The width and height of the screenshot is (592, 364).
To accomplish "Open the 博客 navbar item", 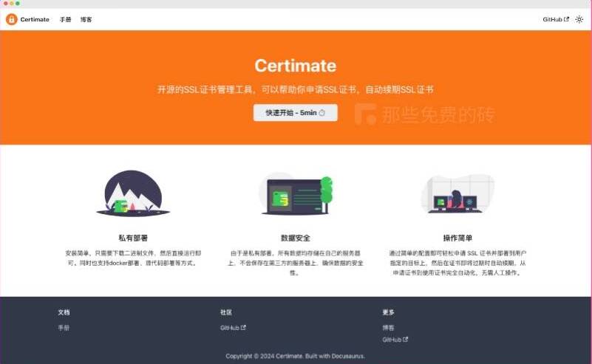I will [x=86, y=19].
